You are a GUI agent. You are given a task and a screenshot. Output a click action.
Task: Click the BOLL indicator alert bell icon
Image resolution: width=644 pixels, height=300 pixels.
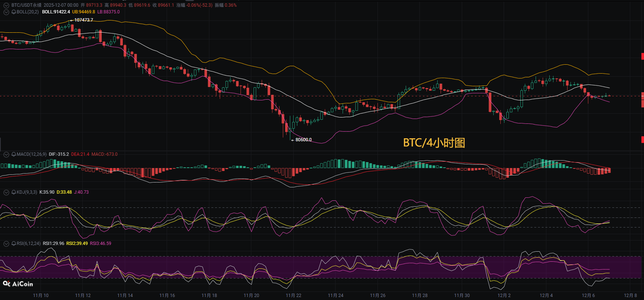[x=14, y=12]
